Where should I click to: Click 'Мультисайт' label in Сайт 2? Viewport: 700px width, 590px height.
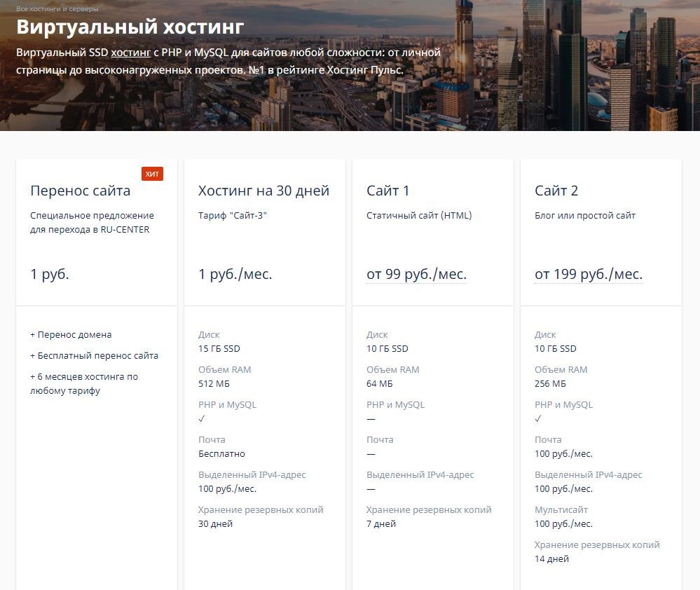coord(561,509)
